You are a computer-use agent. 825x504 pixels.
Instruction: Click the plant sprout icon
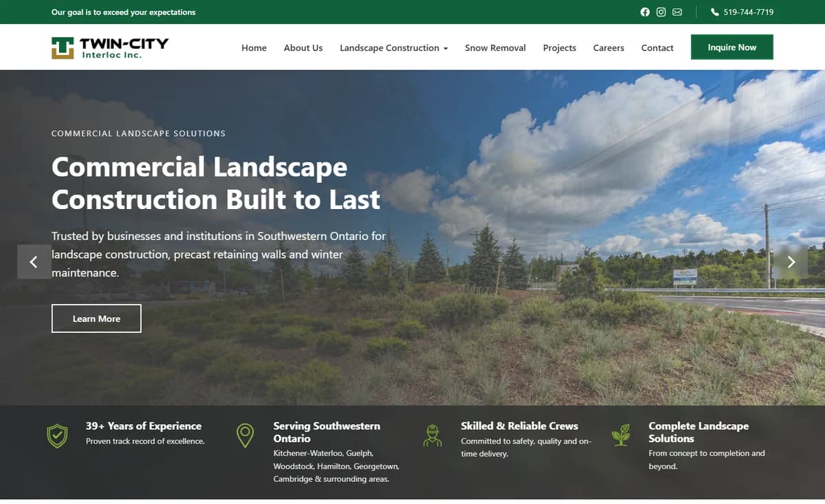click(621, 435)
